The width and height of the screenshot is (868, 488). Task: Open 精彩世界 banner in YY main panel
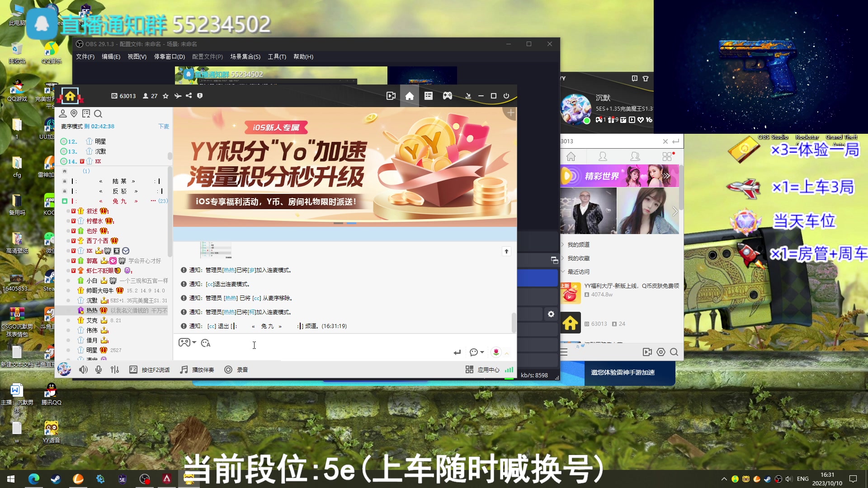pyautogui.click(x=620, y=176)
